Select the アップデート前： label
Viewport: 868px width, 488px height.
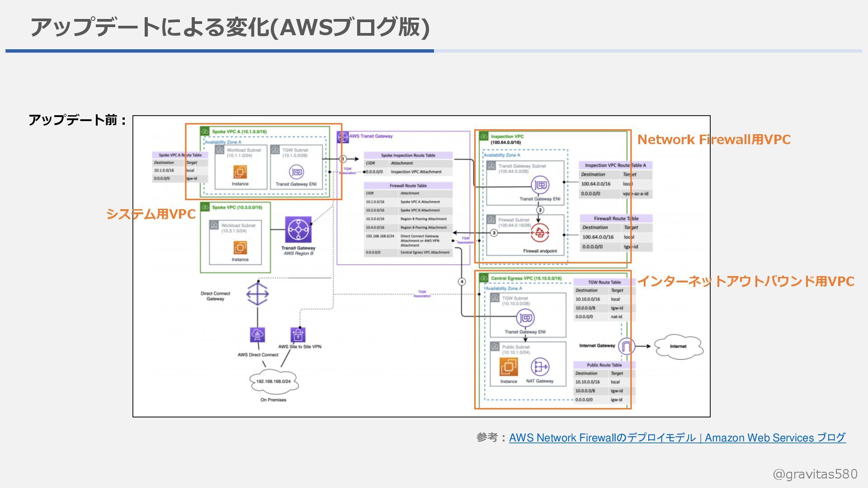[x=78, y=120]
